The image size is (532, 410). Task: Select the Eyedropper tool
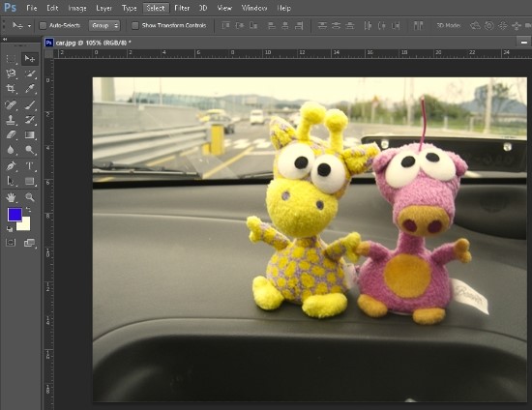30,89
